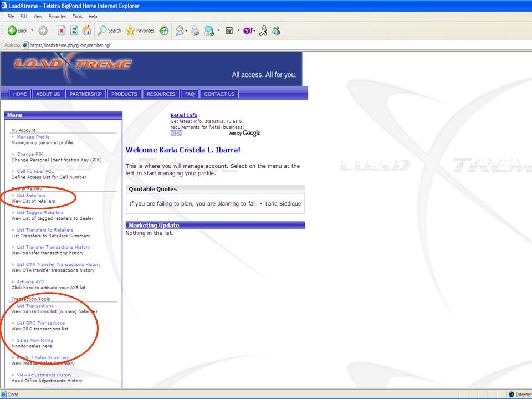Click the AIM running man icon
Viewport: 532px width, 399px height.
[263, 31]
